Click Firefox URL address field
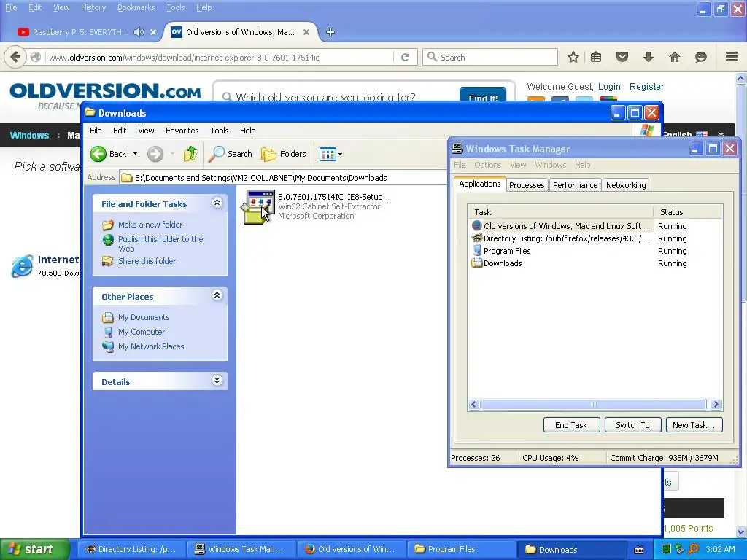 point(219,57)
